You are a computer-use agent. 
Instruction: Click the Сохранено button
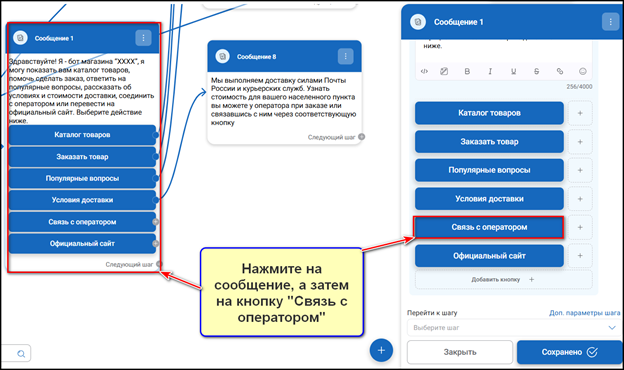(x=569, y=352)
